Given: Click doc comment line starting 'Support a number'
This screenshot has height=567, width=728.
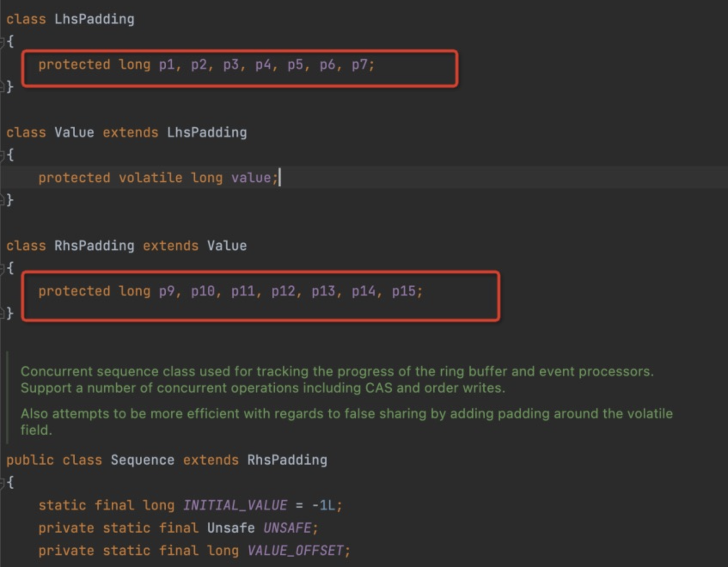Looking at the screenshot, I should coord(263,388).
